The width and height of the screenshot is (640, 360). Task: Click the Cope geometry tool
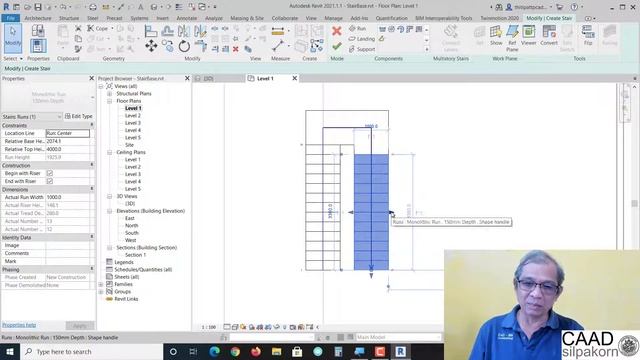pyautogui.click(x=98, y=29)
